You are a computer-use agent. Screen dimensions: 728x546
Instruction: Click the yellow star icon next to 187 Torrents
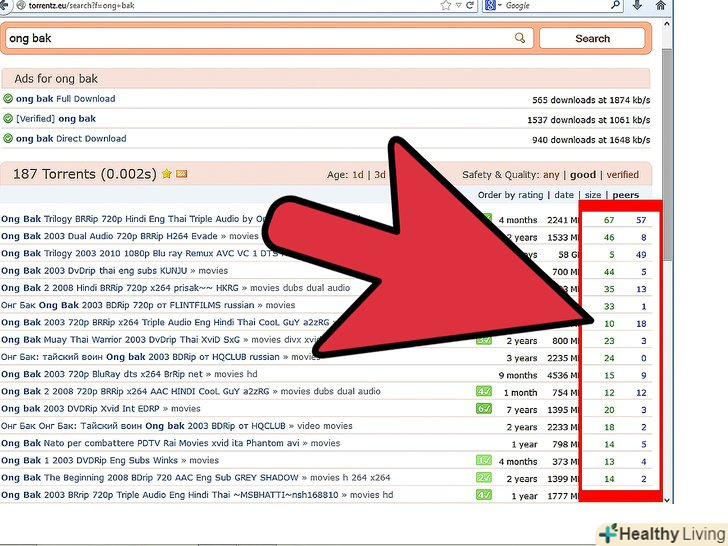click(167, 174)
